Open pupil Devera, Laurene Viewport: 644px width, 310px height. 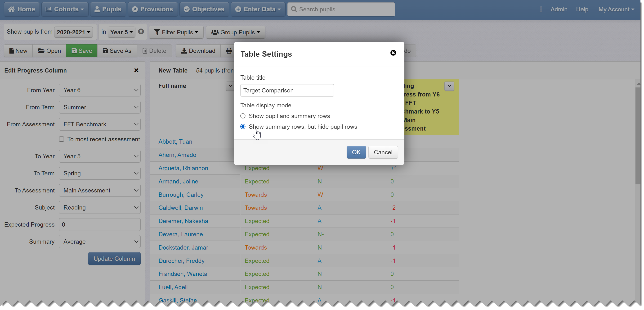tap(180, 234)
